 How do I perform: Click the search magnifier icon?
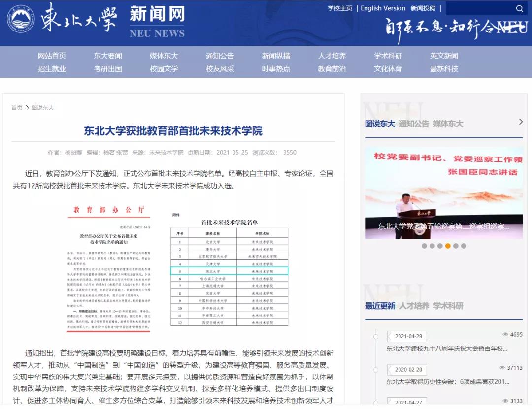[x=520, y=9]
